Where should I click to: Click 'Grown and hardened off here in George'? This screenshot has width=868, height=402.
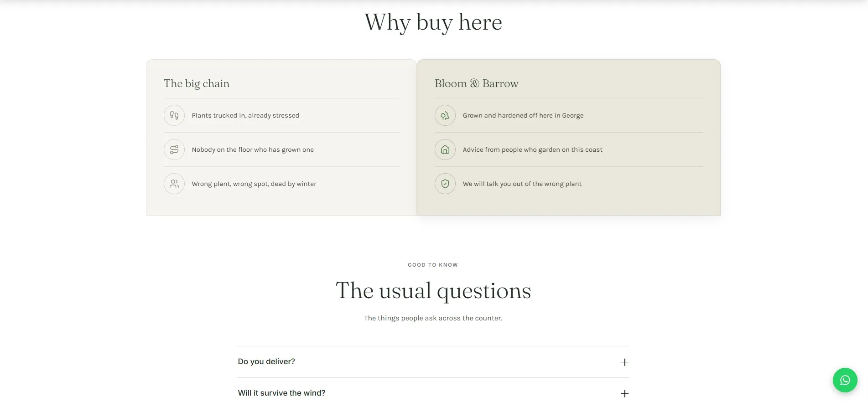tap(523, 115)
